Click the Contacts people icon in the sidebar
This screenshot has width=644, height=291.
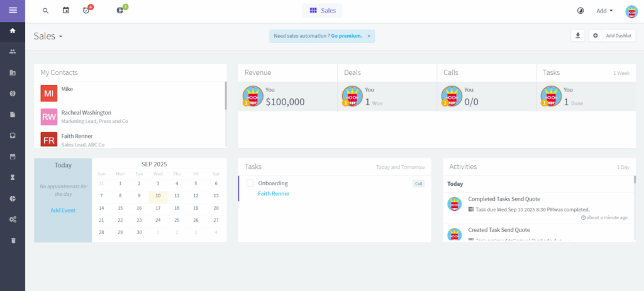(x=13, y=52)
